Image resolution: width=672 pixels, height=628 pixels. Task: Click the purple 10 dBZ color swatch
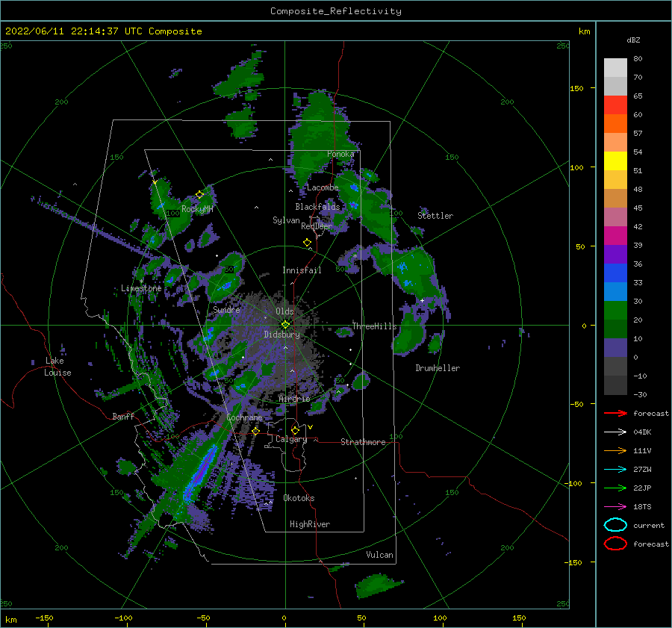pos(615,347)
